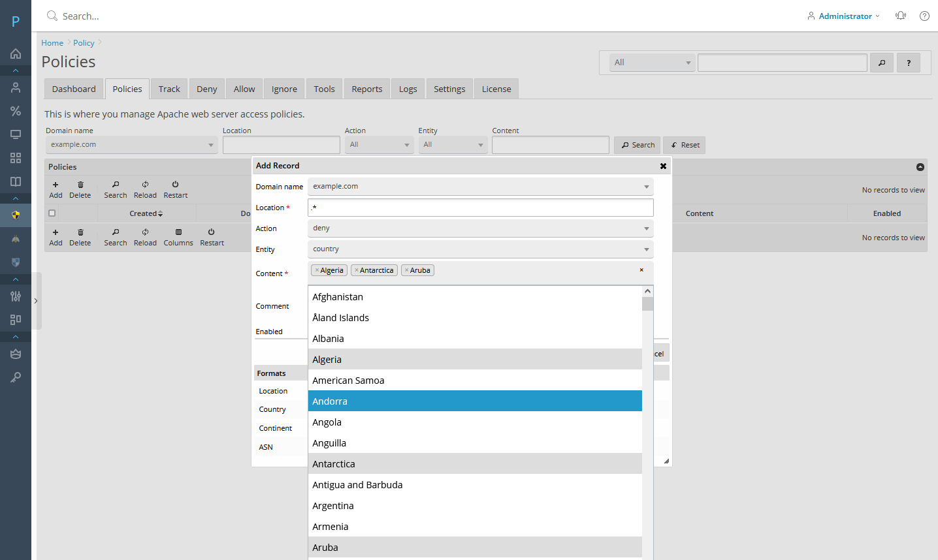The width and height of the screenshot is (938, 560).
Task: Sort by the Created column header
Action: [x=146, y=213]
